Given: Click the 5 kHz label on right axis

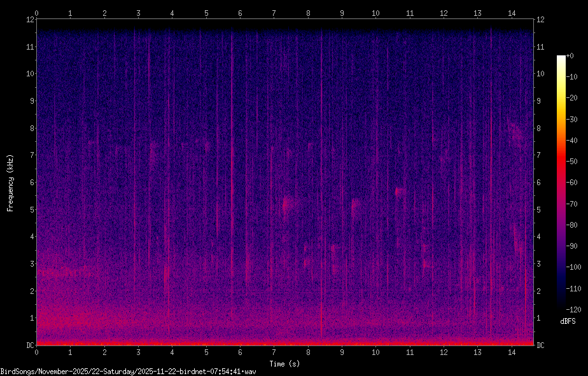Looking at the screenshot, I should click(x=540, y=210).
